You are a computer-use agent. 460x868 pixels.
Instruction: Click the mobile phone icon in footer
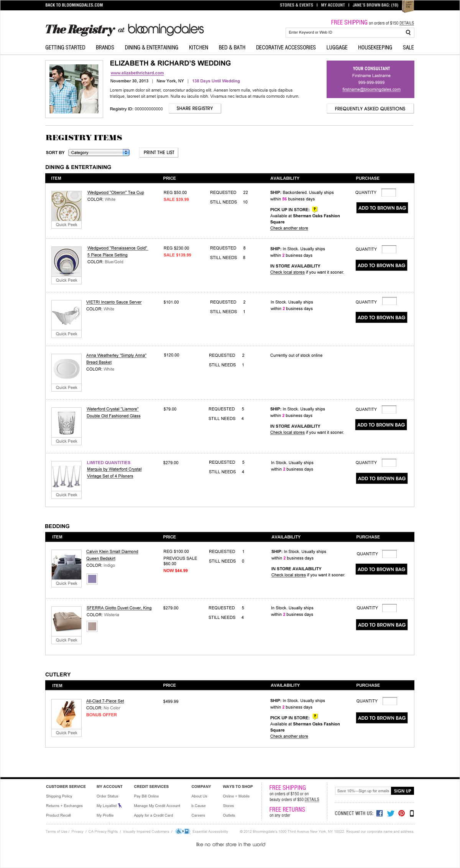tap(412, 813)
